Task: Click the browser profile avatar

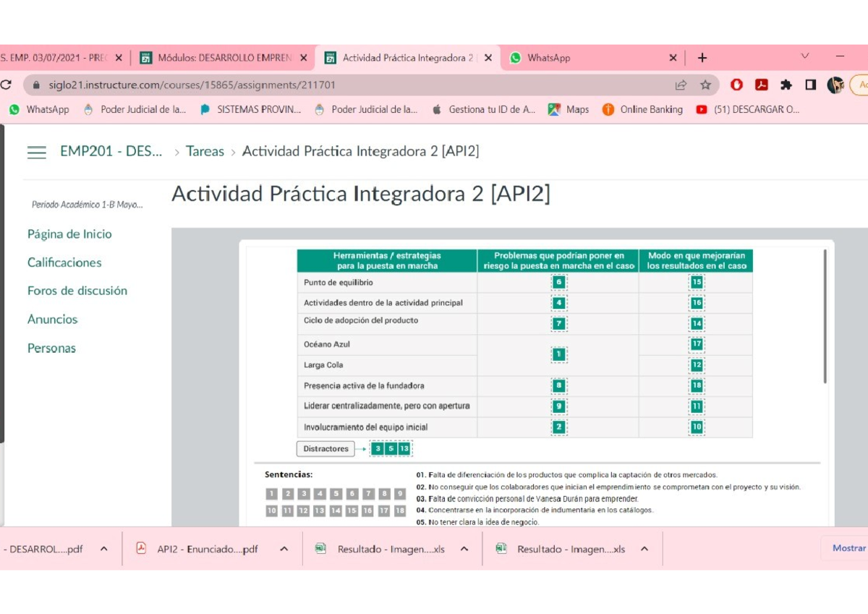Action: coord(836,85)
